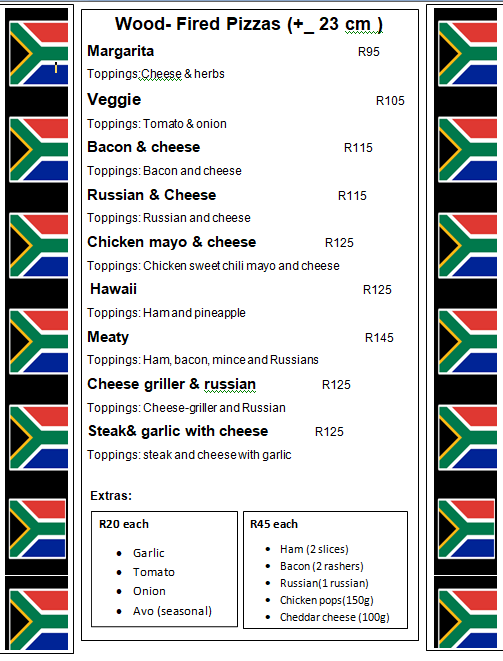Click the Russian & Cheese heading
This screenshot has height=661, width=503.
152,195
